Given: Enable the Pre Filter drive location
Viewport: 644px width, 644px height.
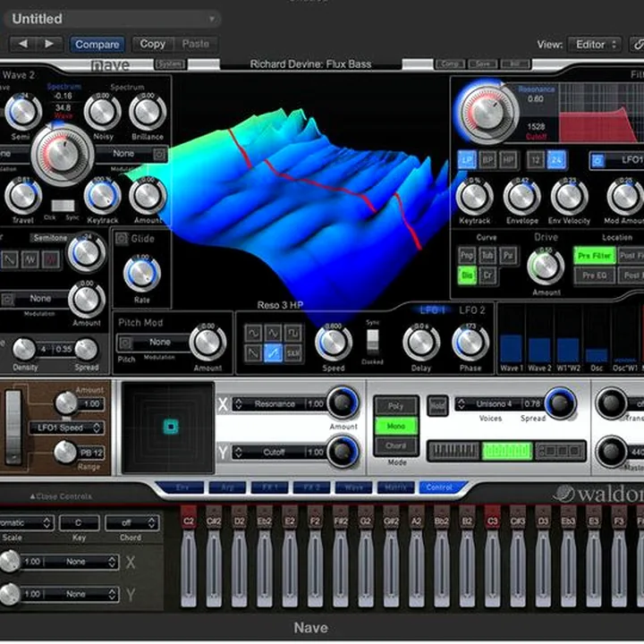Looking at the screenshot, I should [594, 256].
